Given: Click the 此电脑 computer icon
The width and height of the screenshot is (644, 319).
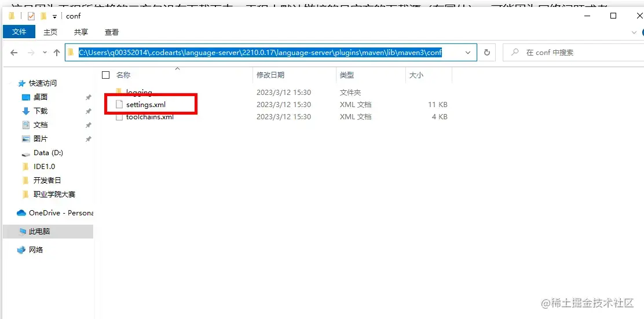Looking at the screenshot, I should coord(23,232).
